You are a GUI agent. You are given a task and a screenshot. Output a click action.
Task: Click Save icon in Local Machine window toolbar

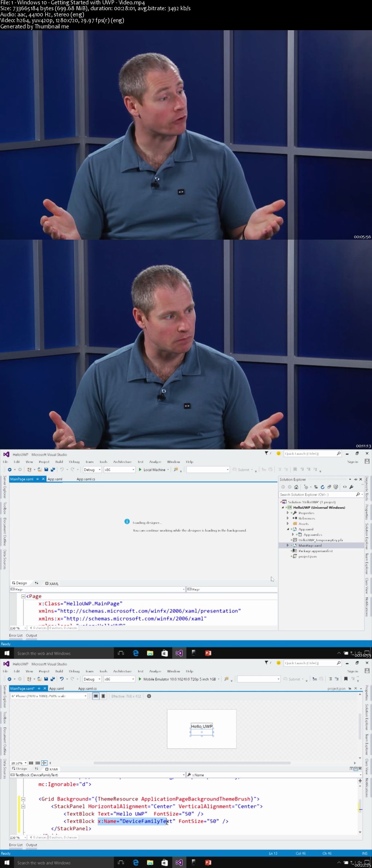point(46,470)
